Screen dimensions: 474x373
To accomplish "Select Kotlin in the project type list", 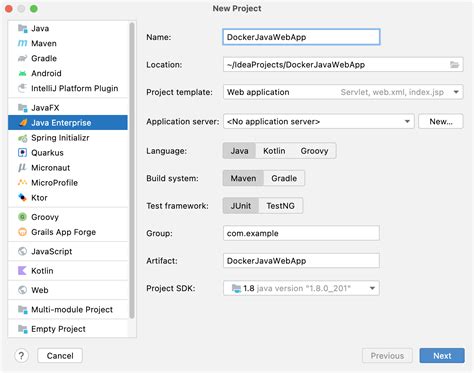I will [x=68, y=271].
